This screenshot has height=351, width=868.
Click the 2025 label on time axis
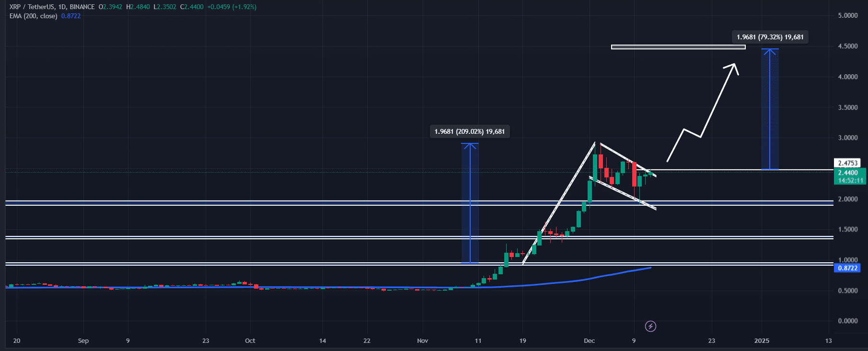coord(762,341)
